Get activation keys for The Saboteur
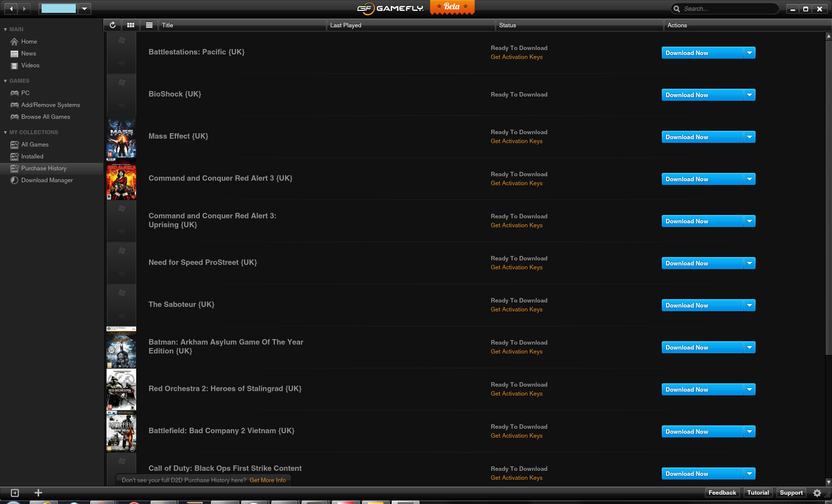 [x=517, y=309]
